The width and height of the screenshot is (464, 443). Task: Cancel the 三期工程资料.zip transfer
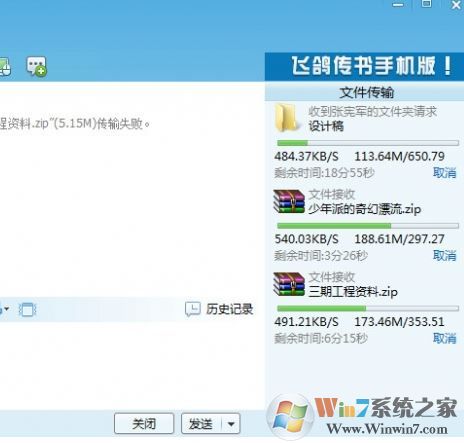point(444,338)
